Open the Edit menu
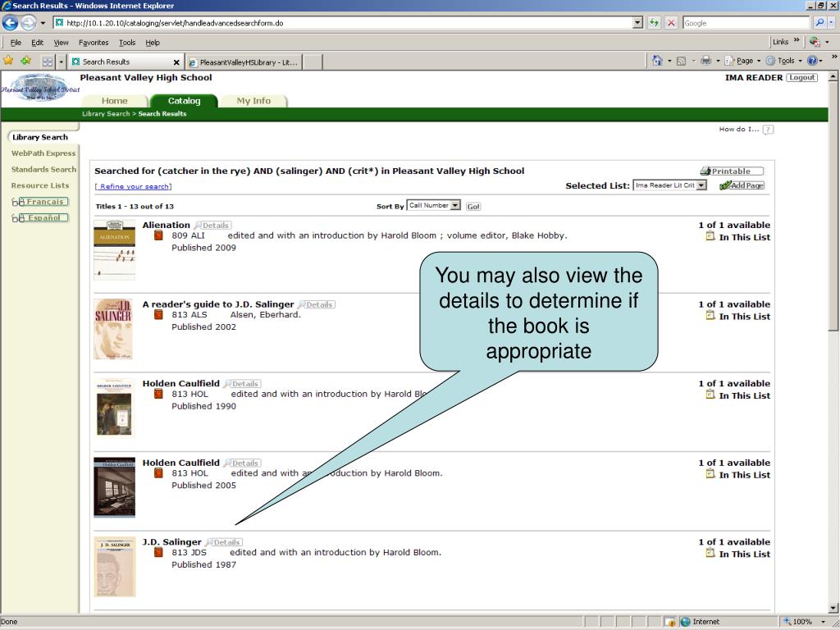The width and height of the screenshot is (840, 630). pyautogui.click(x=38, y=43)
